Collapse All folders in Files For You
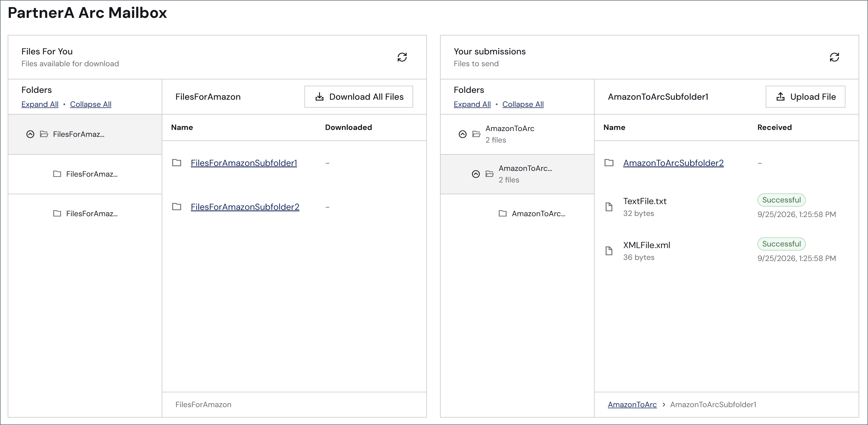Viewport: 868px width, 425px height. pos(91,104)
